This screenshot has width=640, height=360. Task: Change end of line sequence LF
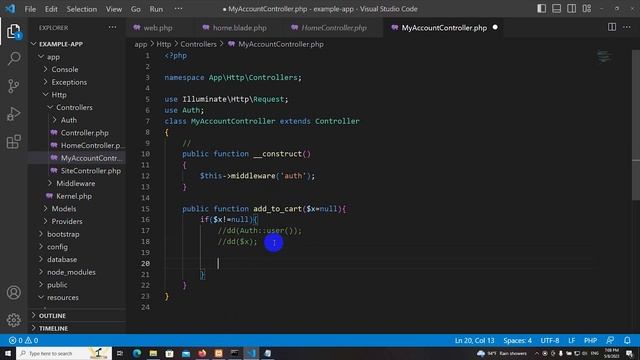(x=571, y=340)
